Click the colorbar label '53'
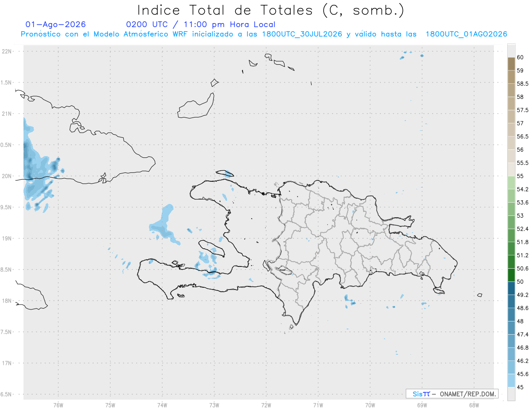Image resolution: width=532 pixels, height=411 pixels. click(x=520, y=216)
